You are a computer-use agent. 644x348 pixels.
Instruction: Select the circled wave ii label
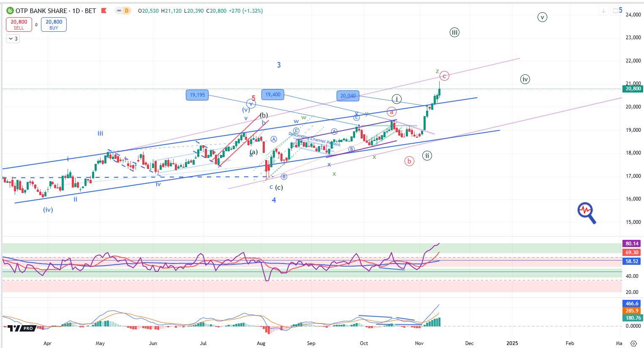pyautogui.click(x=427, y=156)
